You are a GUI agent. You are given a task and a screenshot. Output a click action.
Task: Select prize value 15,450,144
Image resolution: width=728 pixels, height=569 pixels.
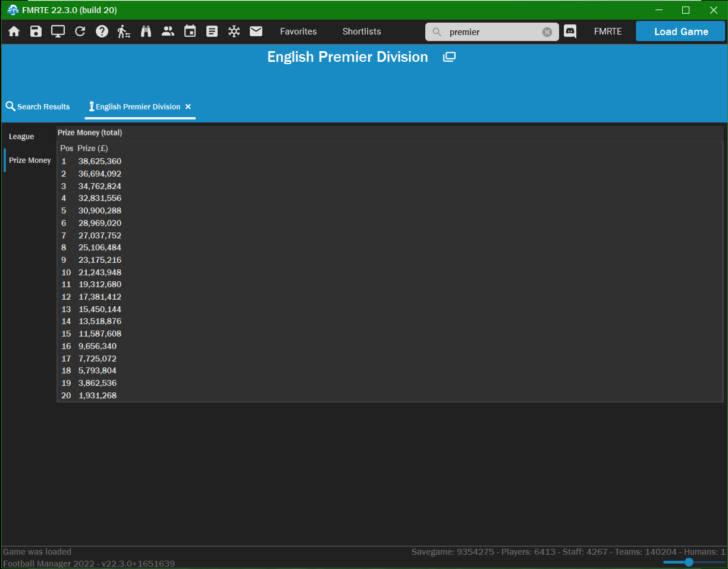coord(100,309)
